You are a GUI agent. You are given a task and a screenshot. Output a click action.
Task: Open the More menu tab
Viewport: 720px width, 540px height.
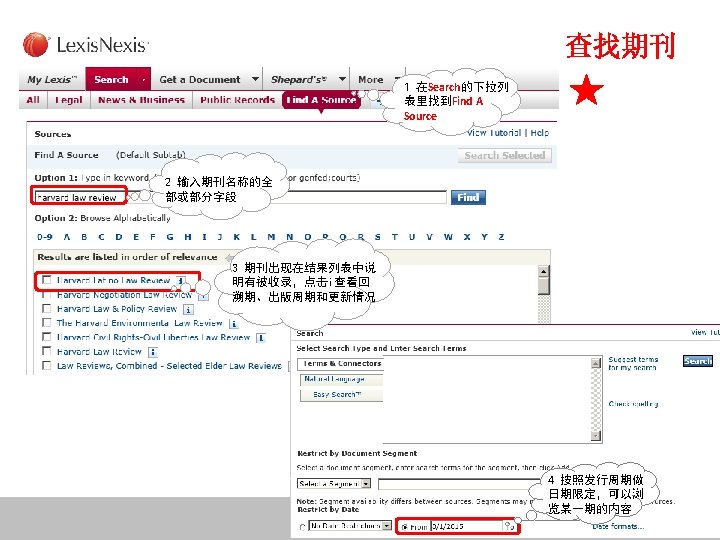click(371, 79)
